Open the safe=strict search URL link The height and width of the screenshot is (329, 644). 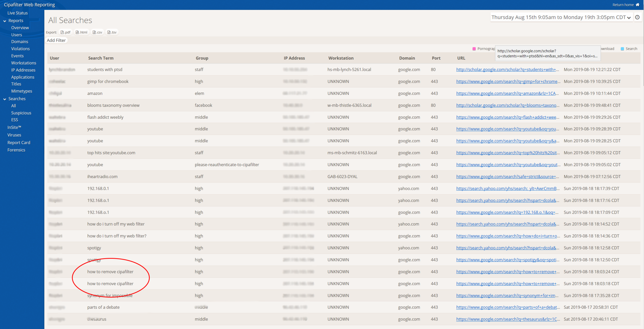click(508, 176)
